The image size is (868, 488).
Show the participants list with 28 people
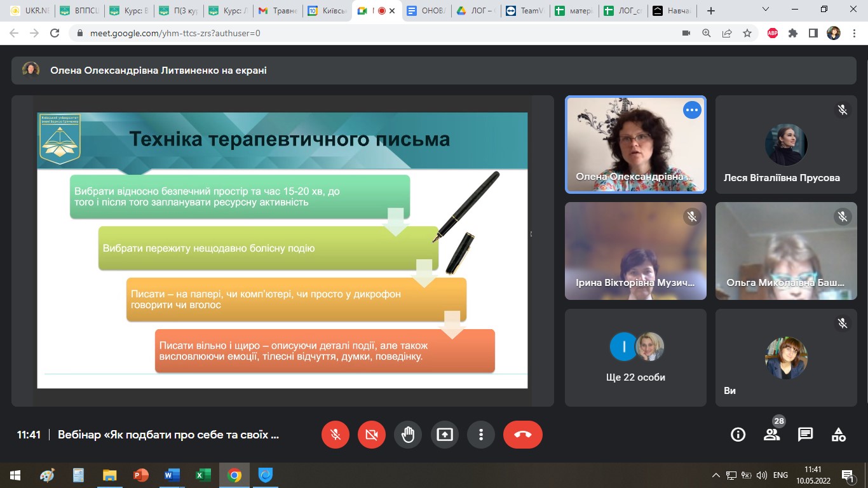[771, 435]
